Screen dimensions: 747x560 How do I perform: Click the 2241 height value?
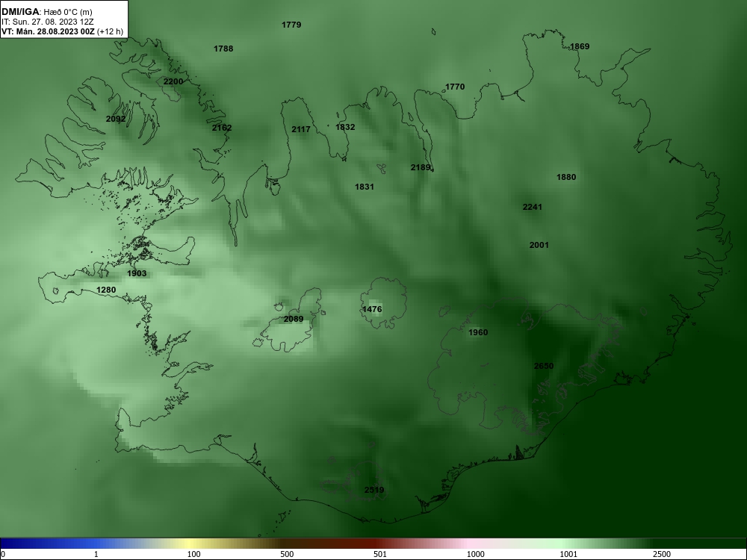coord(533,207)
